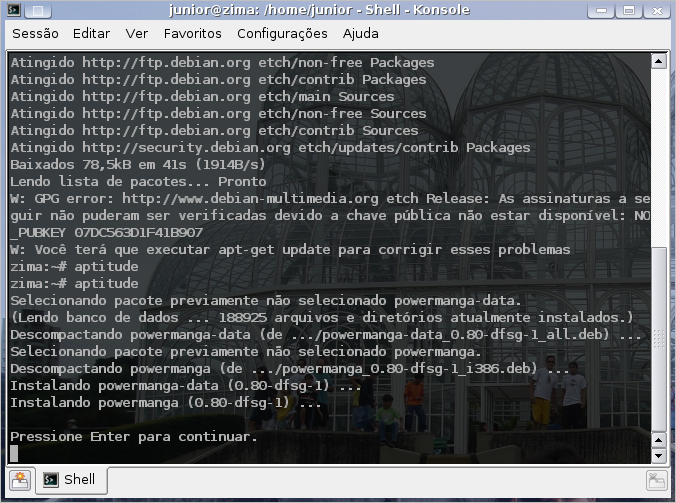Image resolution: width=676 pixels, height=503 pixels.
Task: Open the Ajuda menu
Action: [x=360, y=34]
